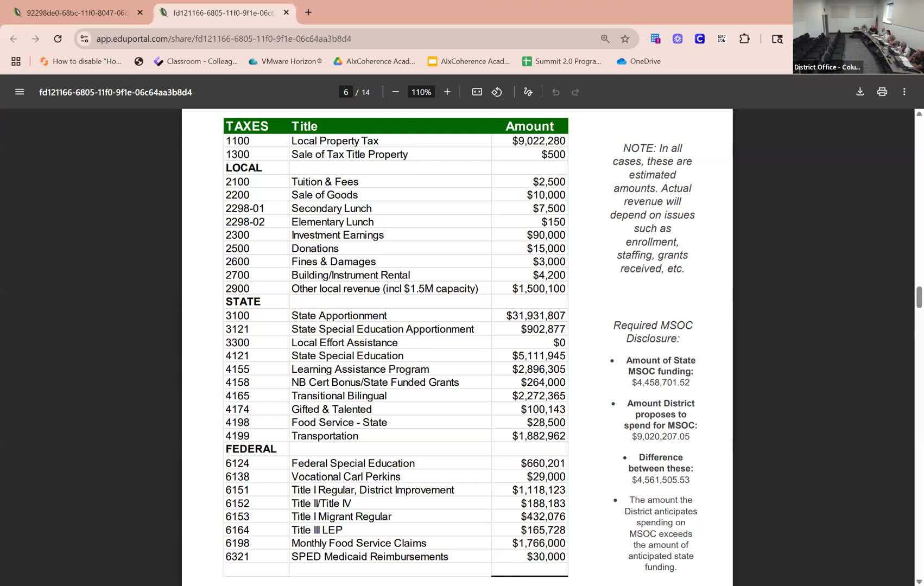This screenshot has width=924, height=586.
Task: Close the fd121166 tab
Action: click(286, 12)
